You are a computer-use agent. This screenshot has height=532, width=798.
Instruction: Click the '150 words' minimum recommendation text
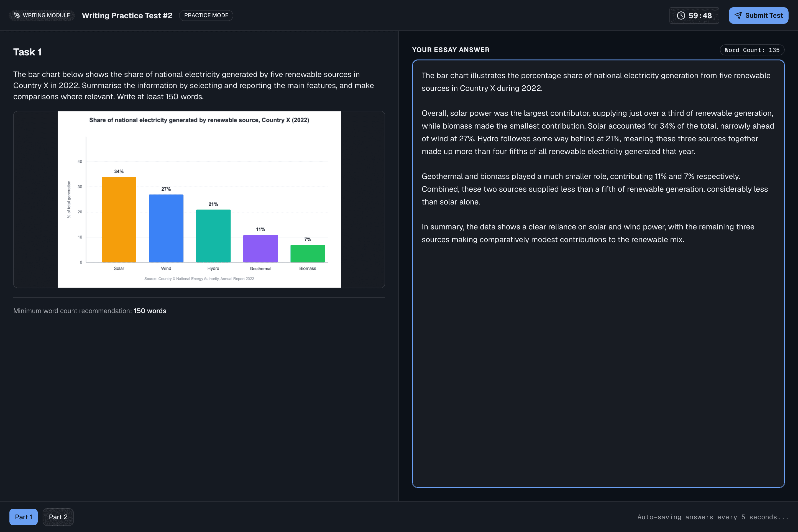(x=150, y=311)
